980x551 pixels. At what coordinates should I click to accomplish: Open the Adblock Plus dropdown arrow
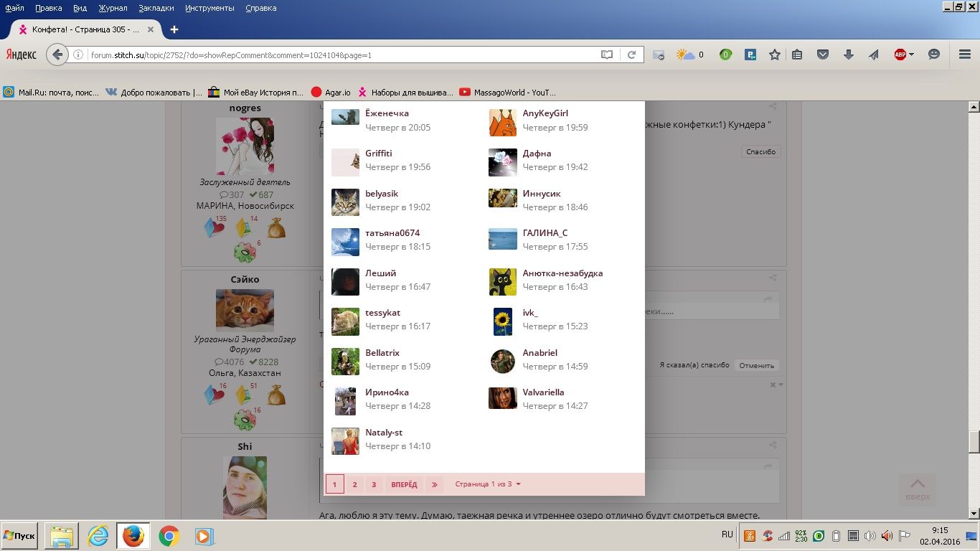911,55
